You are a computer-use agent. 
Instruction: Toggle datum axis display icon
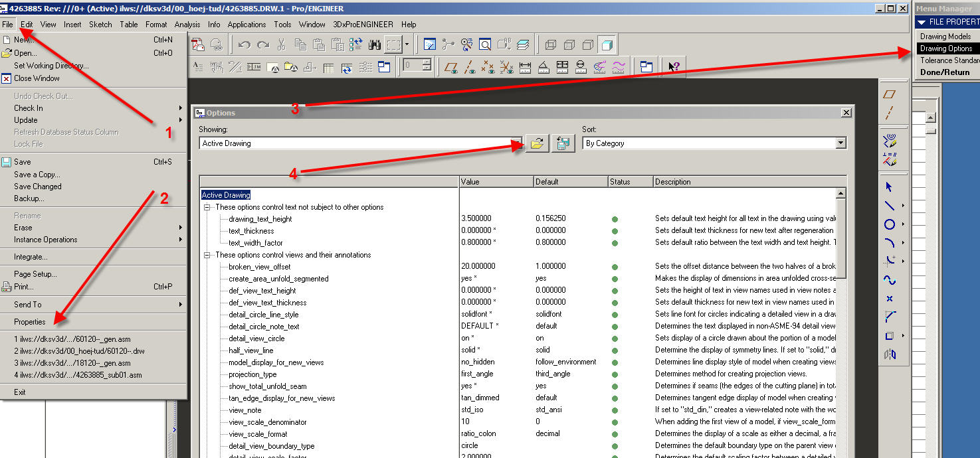470,66
